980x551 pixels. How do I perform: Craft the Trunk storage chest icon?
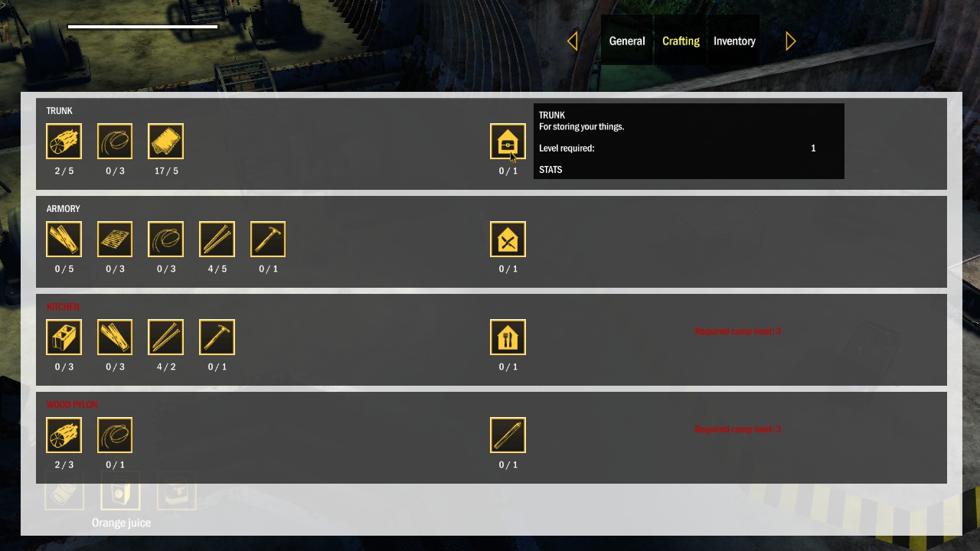[x=508, y=142]
